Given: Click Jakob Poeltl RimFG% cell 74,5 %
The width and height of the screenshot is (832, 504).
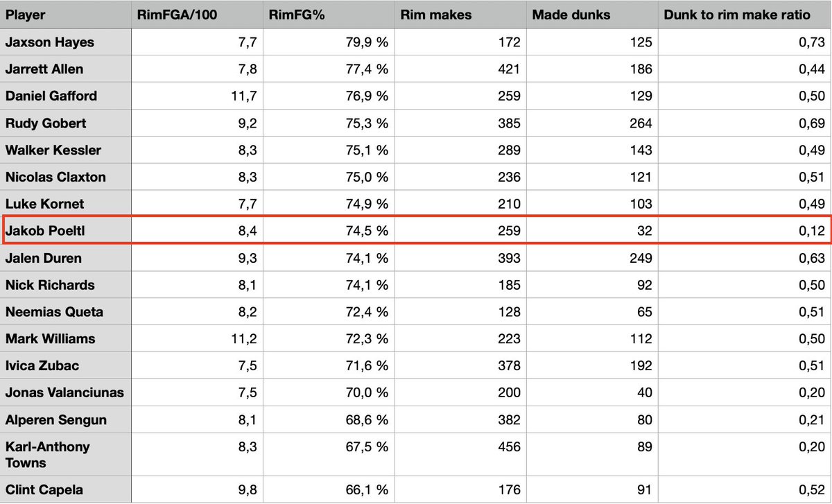Looking at the screenshot, I should 329,231.
